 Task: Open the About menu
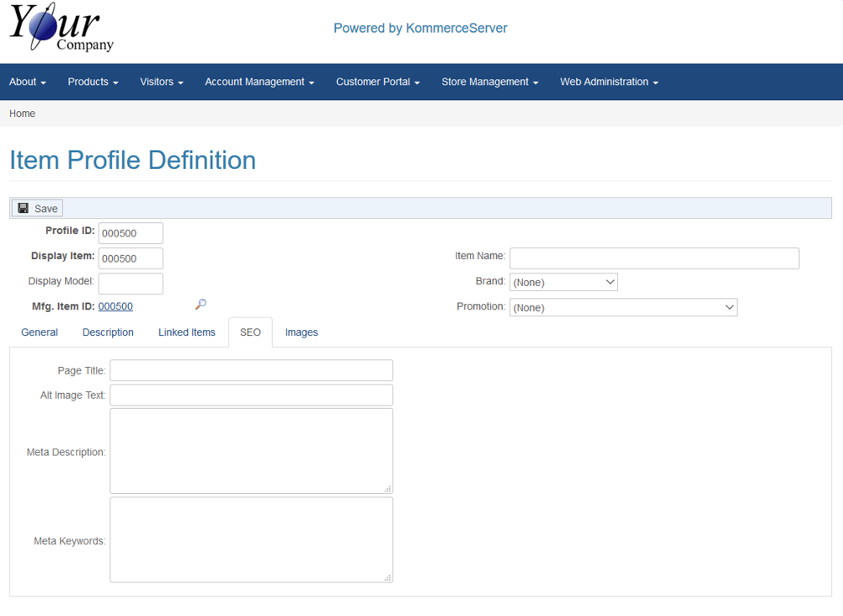point(28,82)
